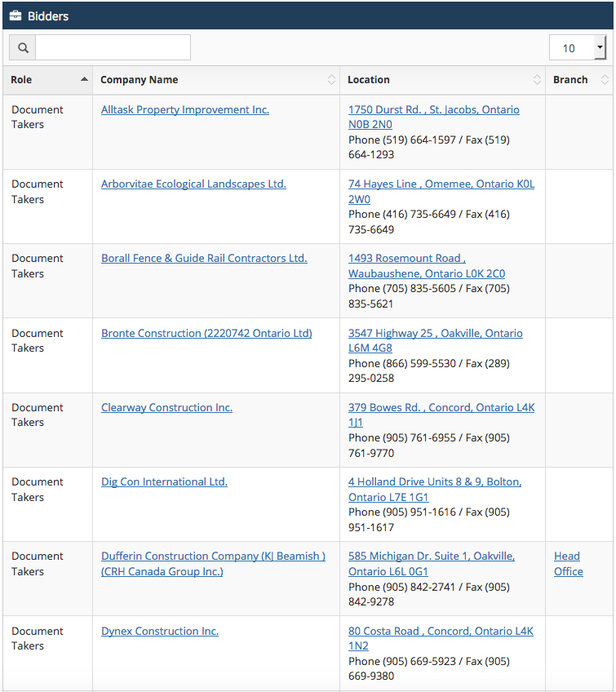Image resolution: width=616 pixels, height=692 pixels.
Task: Open the 585 Michigan Dr. Oakville address
Action: point(432,564)
